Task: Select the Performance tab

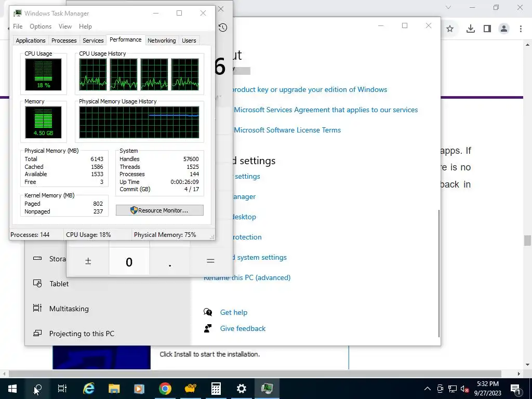Action: [x=126, y=39]
